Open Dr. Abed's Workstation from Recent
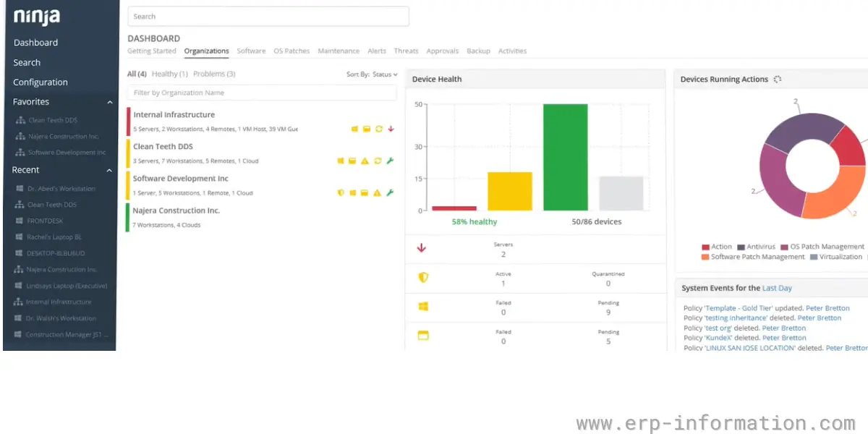Screen dimensions: 868x434 click(61, 189)
